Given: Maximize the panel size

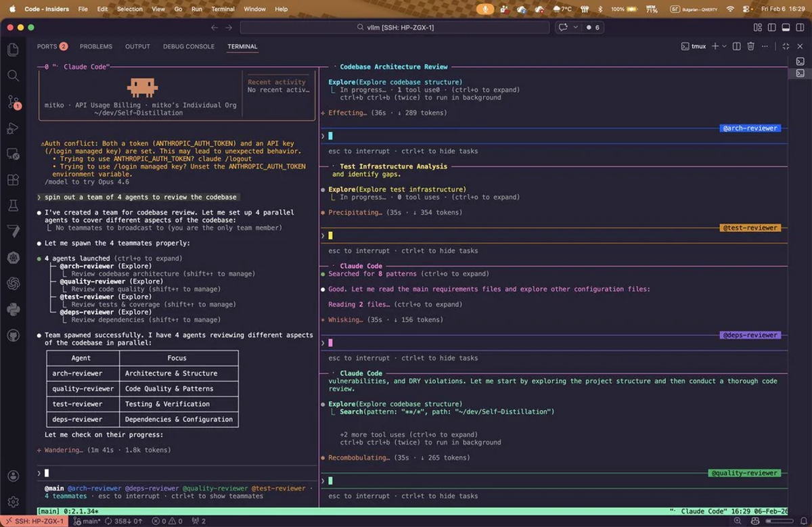Looking at the screenshot, I should coord(786,47).
